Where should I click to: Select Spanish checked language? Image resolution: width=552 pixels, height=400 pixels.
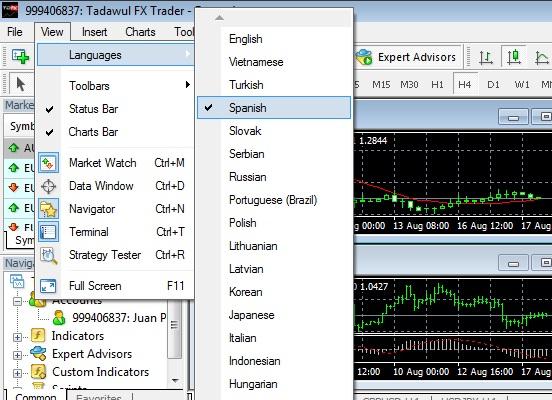tap(274, 108)
